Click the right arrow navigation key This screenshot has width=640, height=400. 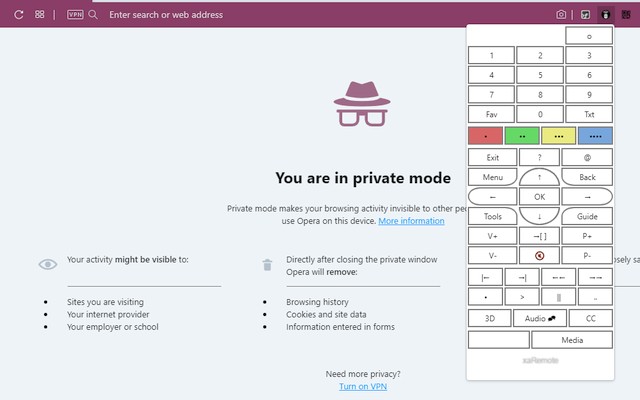(587, 196)
